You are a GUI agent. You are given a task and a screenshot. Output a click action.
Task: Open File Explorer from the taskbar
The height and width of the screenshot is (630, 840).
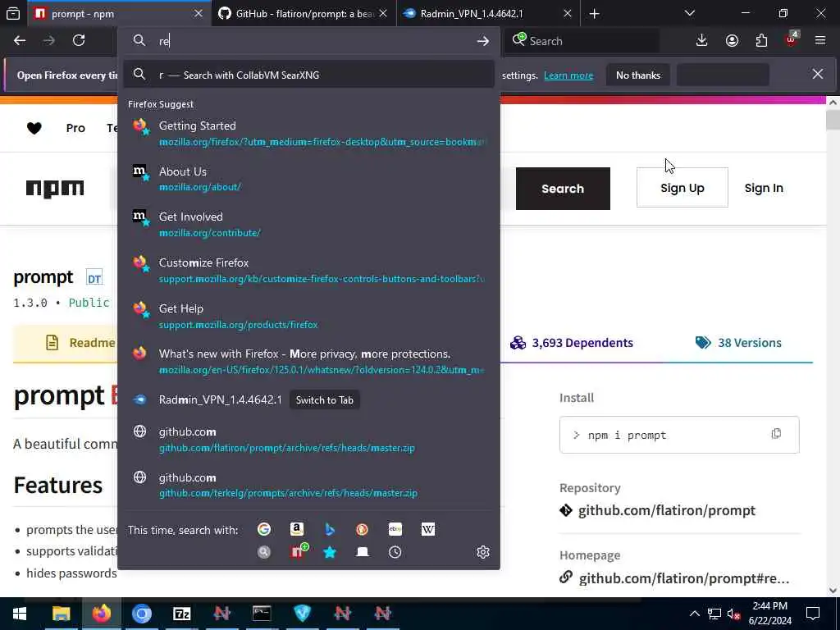(61, 614)
